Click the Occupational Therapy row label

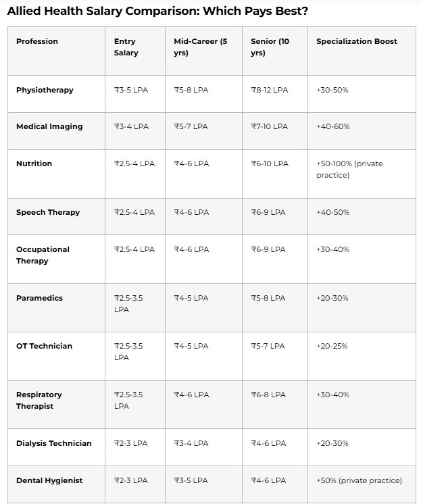coord(43,255)
